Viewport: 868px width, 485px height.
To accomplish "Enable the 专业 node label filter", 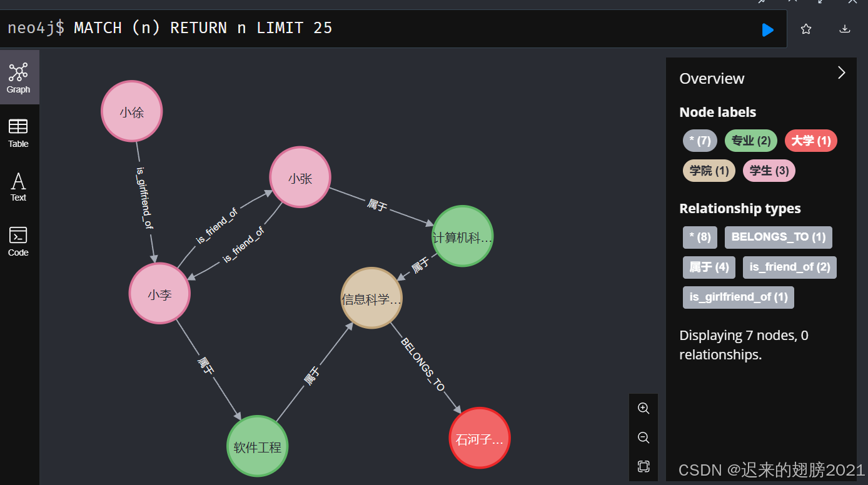I will 750,141.
